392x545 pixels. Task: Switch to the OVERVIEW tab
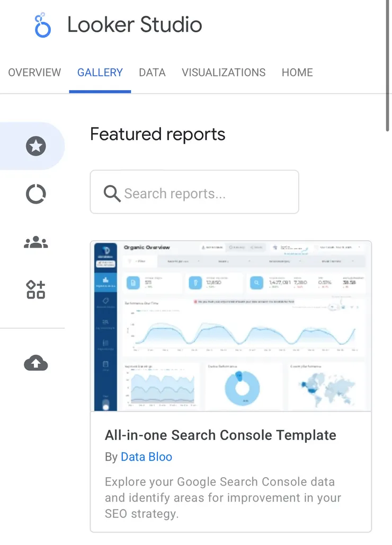click(x=34, y=72)
